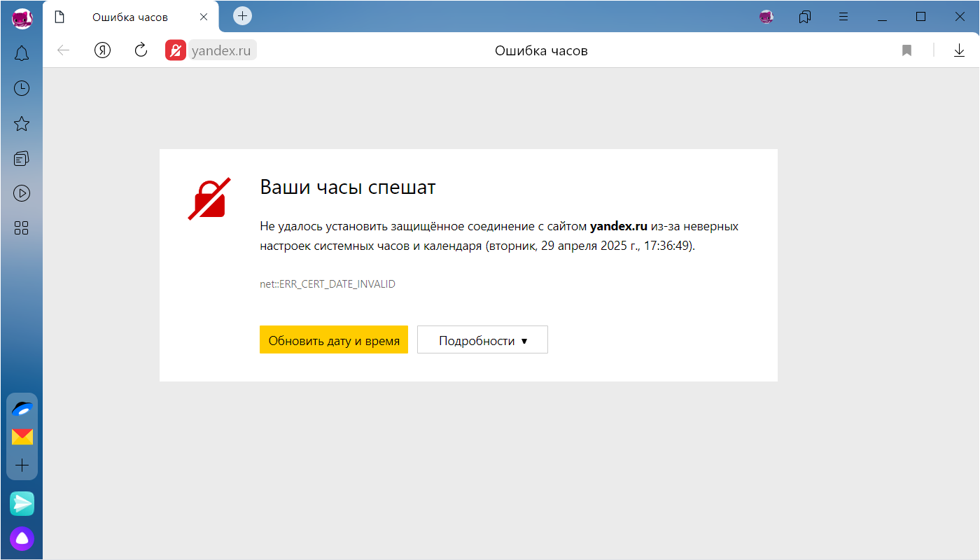Click the bold yandex.ru in the message

[x=619, y=226]
